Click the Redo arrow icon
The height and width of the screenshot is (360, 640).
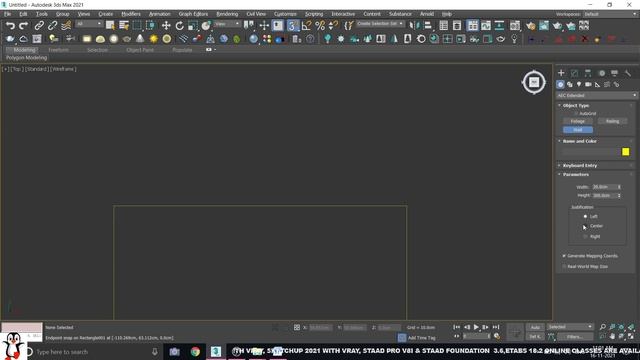tap(24, 26)
